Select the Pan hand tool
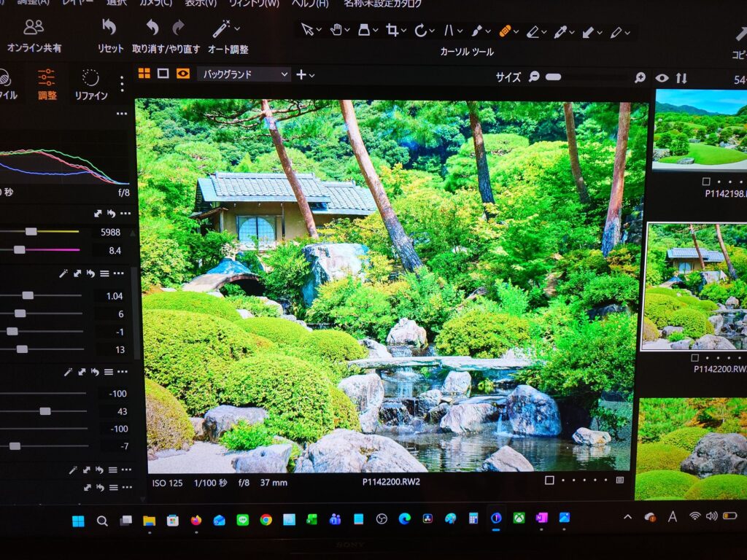 coord(336,30)
